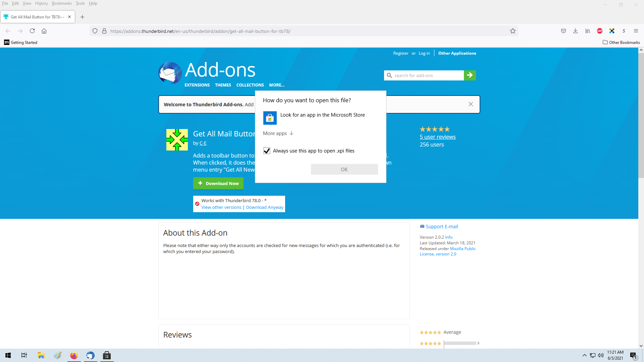Dismiss the Welcome to Thunderbird Add-ons banner
Screen dimensions: 644x362
(471, 104)
